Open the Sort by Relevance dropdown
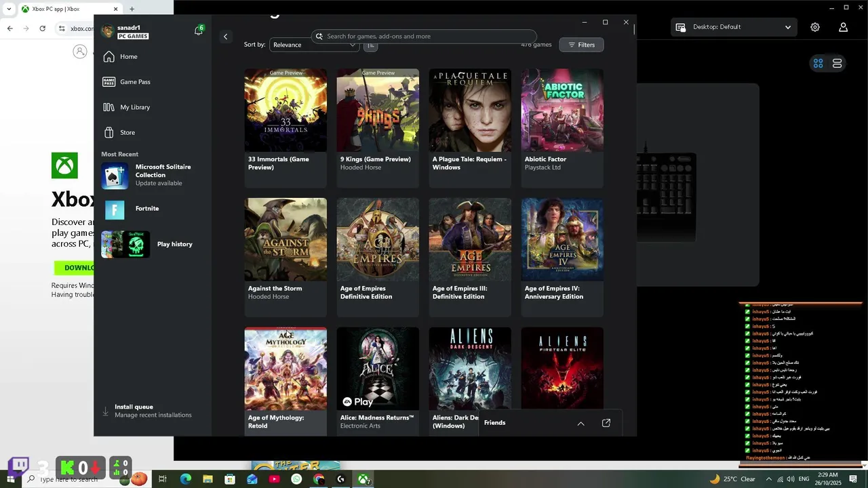The width and height of the screenshot is (868, 488). click(315, 45)
